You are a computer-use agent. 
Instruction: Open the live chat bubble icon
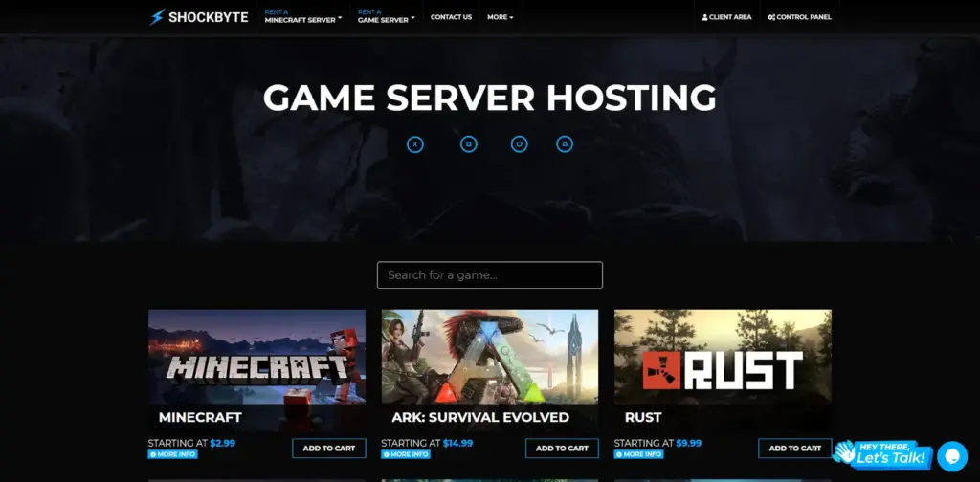951,455
